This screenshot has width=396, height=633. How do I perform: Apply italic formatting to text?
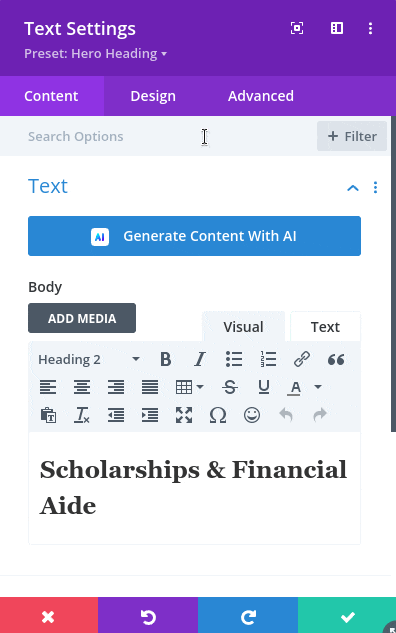(200, 359)
